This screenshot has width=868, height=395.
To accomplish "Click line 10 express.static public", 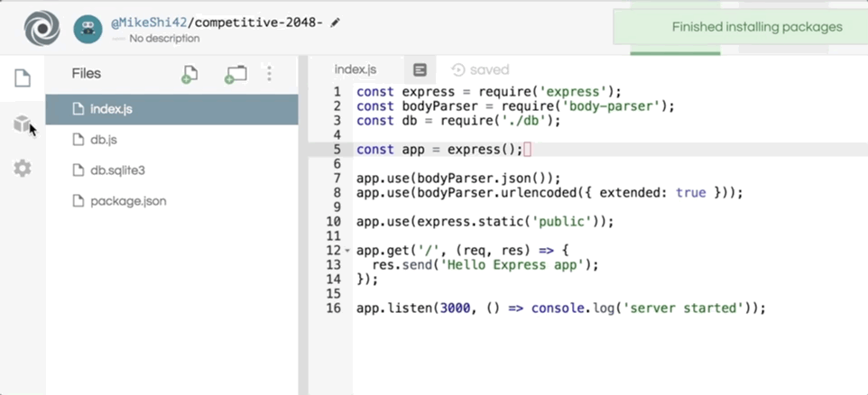I will coord(485,222).
